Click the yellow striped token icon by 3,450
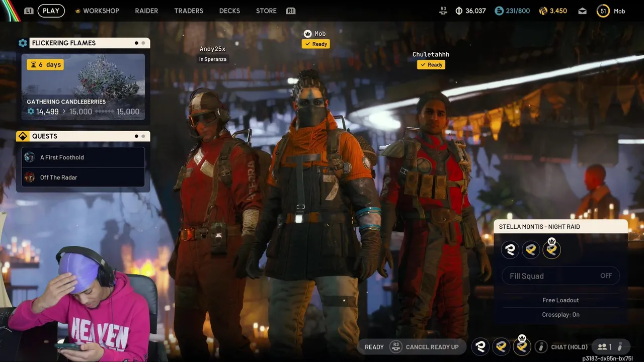 pos(543,11)
